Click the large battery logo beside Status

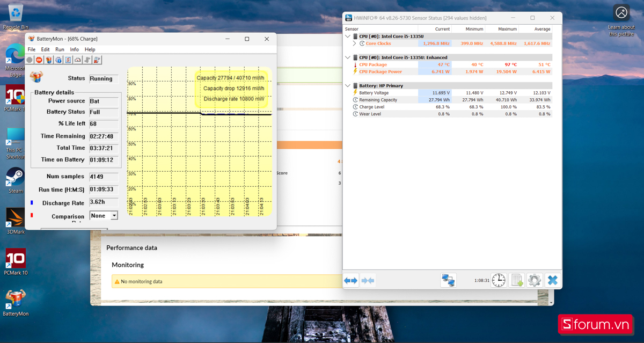tap(36, 77)
